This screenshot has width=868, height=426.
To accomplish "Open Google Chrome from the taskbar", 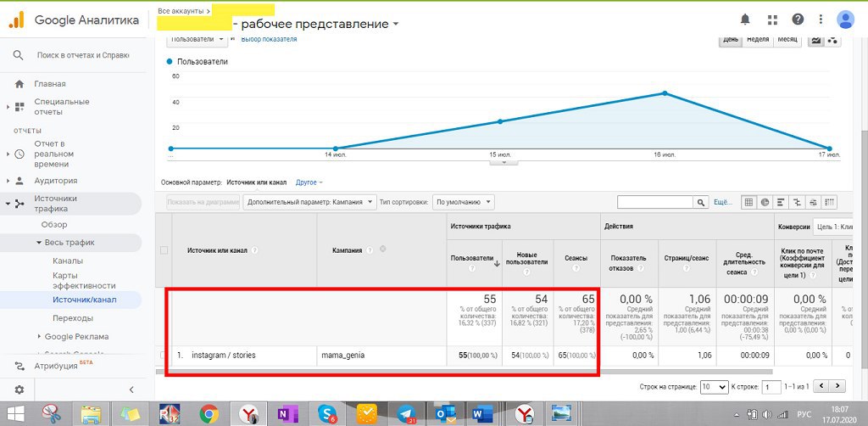I will 209,413.
